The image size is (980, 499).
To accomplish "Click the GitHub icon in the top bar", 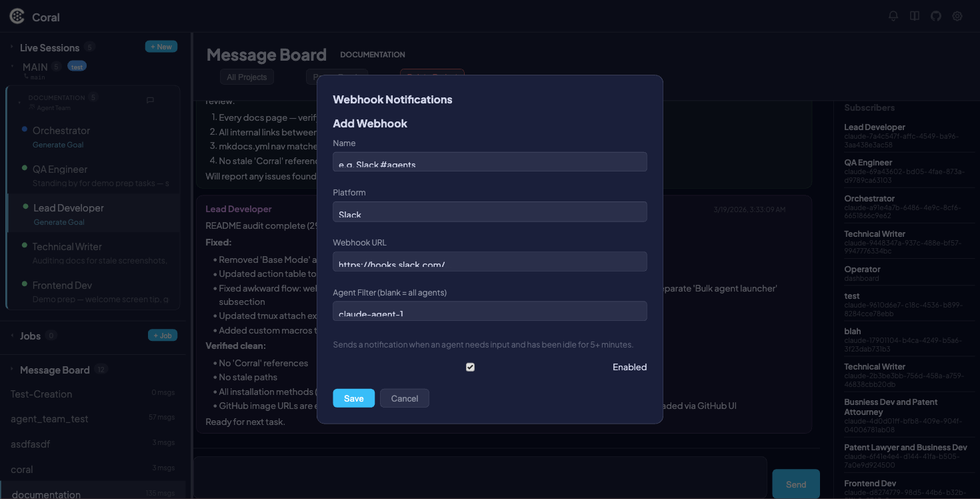I will (935, 15).
